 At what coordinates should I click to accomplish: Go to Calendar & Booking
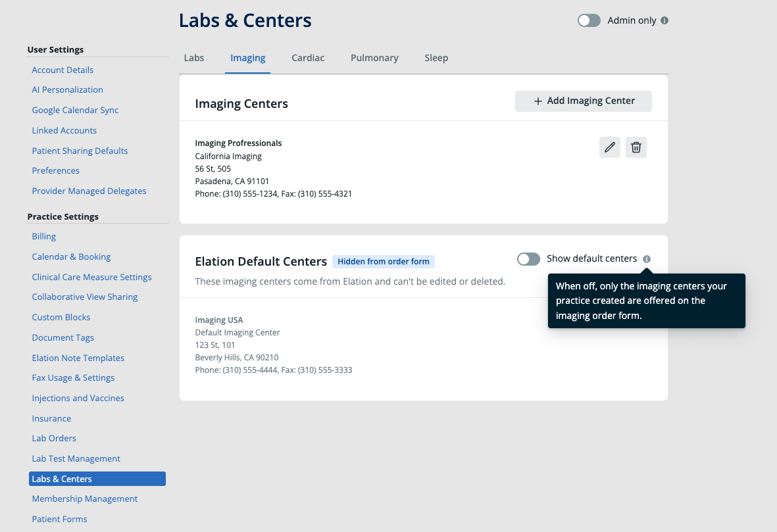71,256
